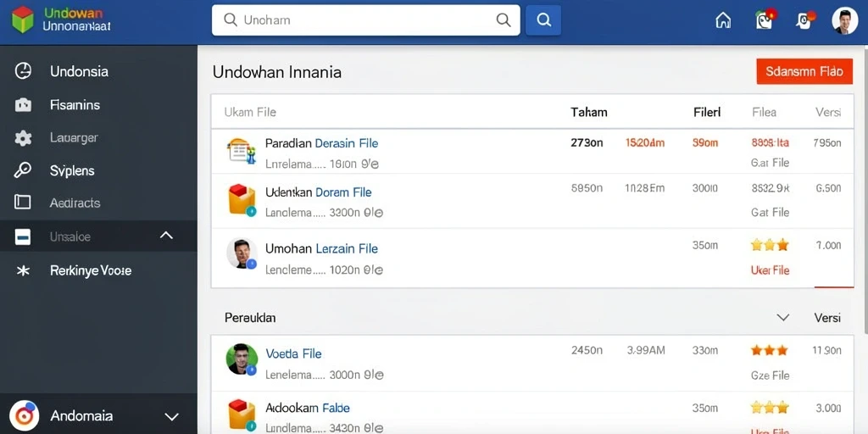This screenshot has height=434, width=868.
Task: Click the blue search button
Action: (x=543, y=20)
